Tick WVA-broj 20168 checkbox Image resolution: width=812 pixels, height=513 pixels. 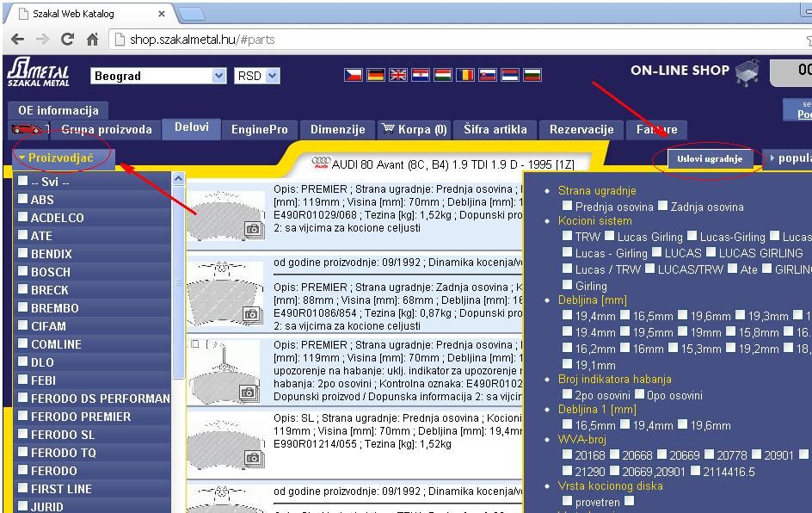click(x=568, y=454)
